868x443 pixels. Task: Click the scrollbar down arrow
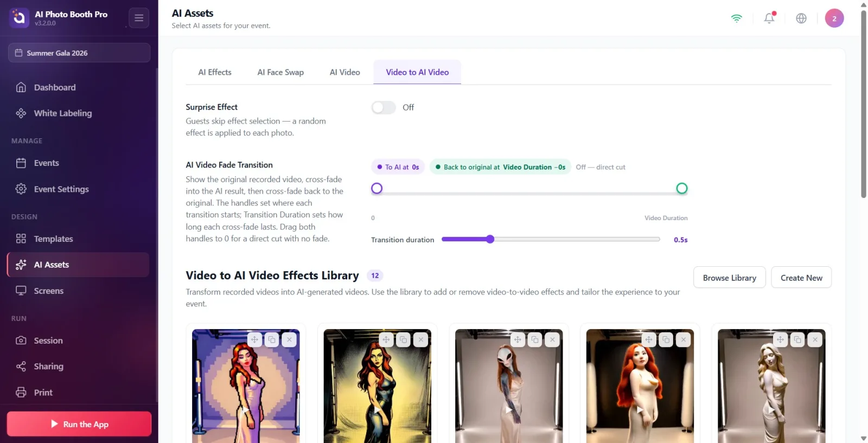tap(864, 438)
